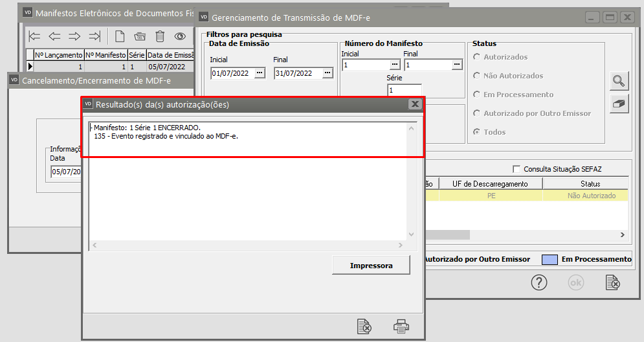Delete record with trash can icon
The width and height of the screenshot is (644, 342).
point(160,36)
